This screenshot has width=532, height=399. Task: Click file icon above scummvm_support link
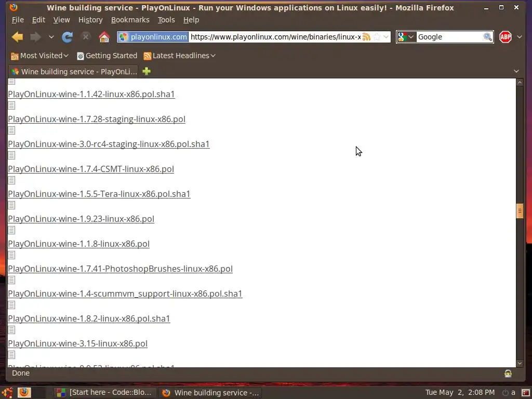pos(11,280)
